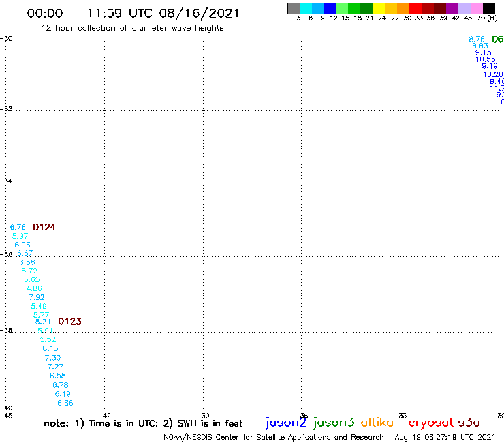Click the wave height value 5.97
This screenshot has height=443, width=504.
click(20, 236)
